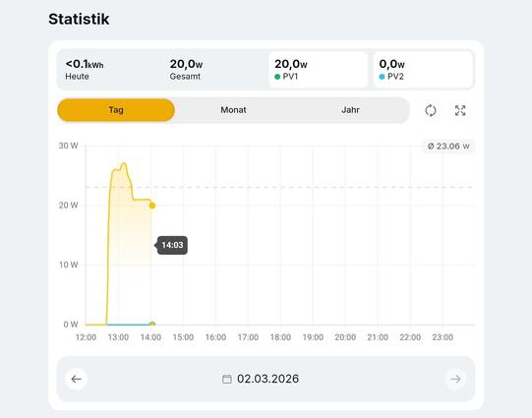This screenshot has width=532, height=418.
Task: Click the 14:03 tooltip label
Action: click(172, 245)
